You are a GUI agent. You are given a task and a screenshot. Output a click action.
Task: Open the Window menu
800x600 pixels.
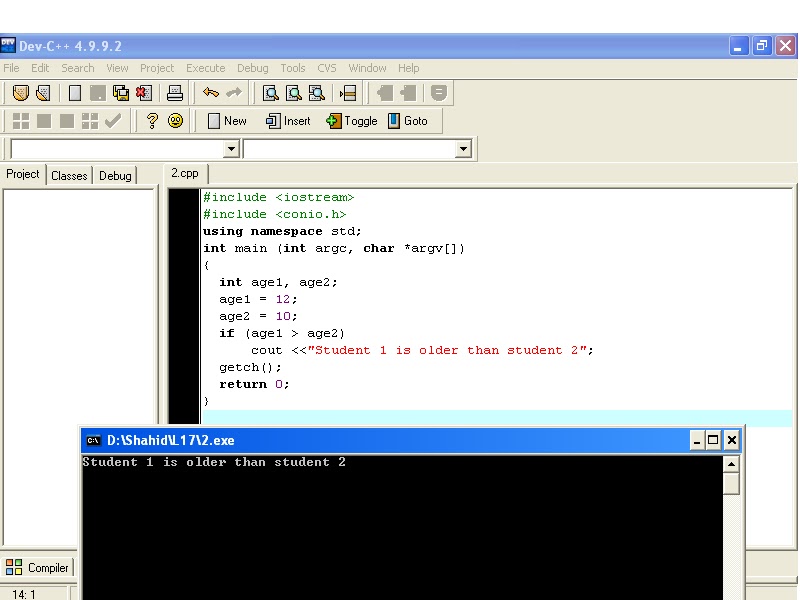(x=367, y=68)
